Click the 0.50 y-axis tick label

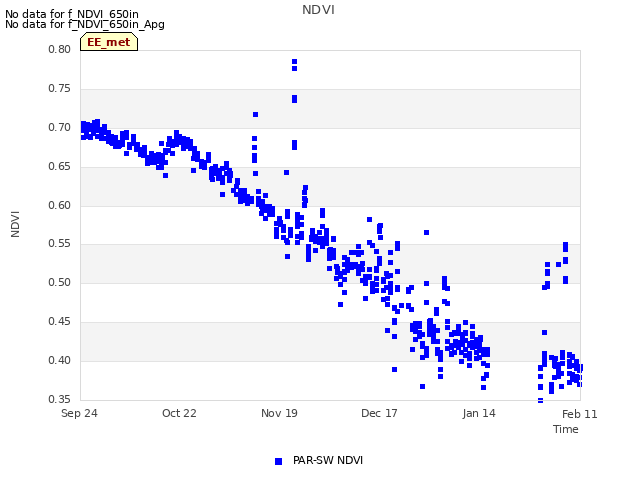60,282
